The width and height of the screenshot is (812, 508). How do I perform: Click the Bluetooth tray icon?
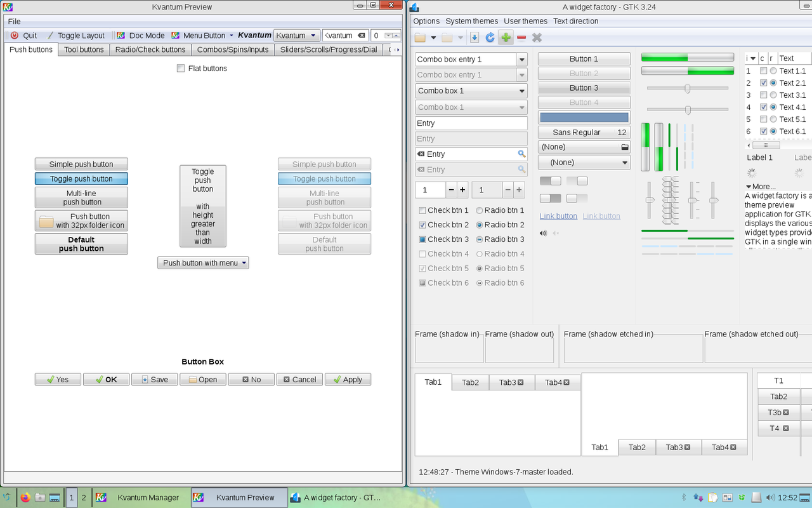684,497
